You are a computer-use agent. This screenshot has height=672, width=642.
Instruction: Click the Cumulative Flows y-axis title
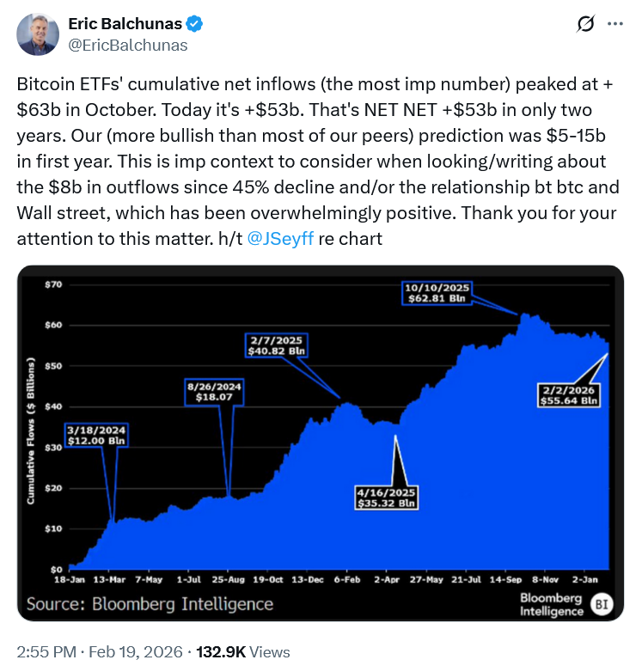tap(31, 433)
